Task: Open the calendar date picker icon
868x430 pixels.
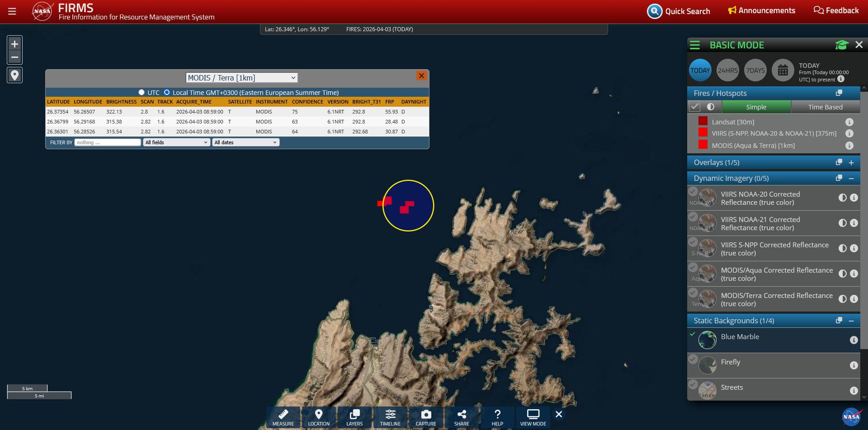Action: tap(783, 71)
